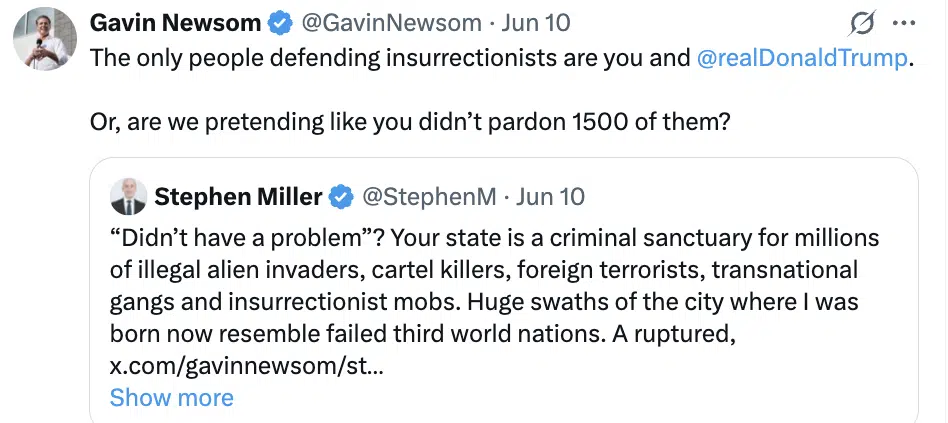This screenshot has height=423, width=948.
Task: Click quoted line mentioning "cartel killers"
Action: point(484,270)
